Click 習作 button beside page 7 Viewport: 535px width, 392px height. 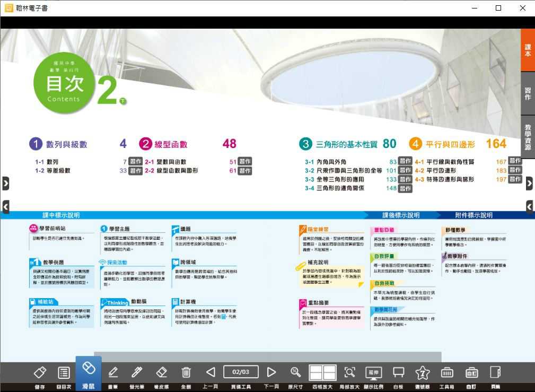135,161
